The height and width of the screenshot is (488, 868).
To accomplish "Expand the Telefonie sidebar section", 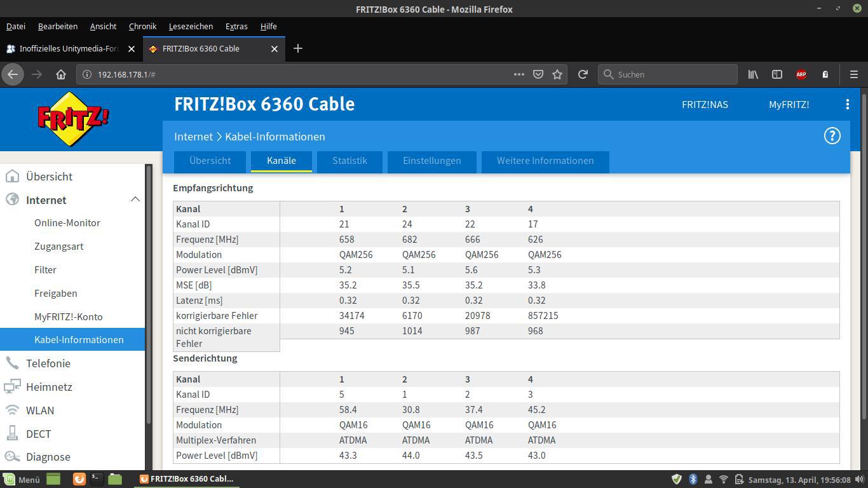I will click(48, 363).
